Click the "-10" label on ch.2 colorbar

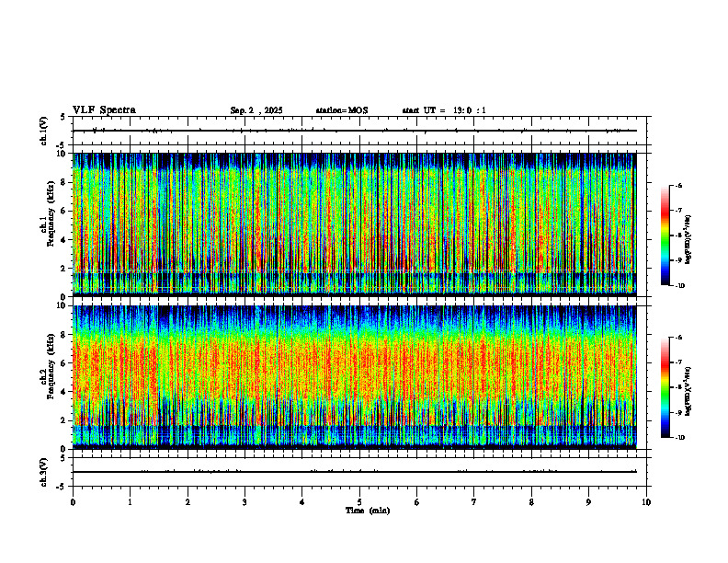pos(679,438)
